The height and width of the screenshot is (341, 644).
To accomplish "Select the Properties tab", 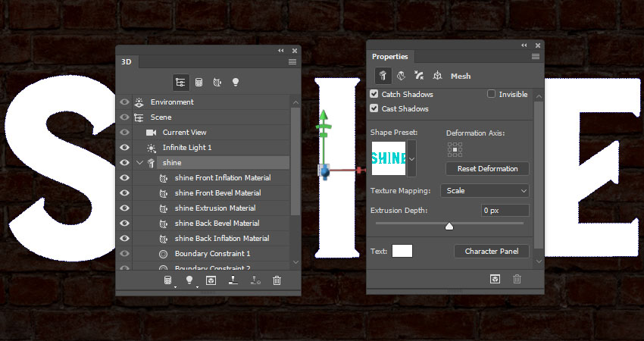I will [389, 57].
